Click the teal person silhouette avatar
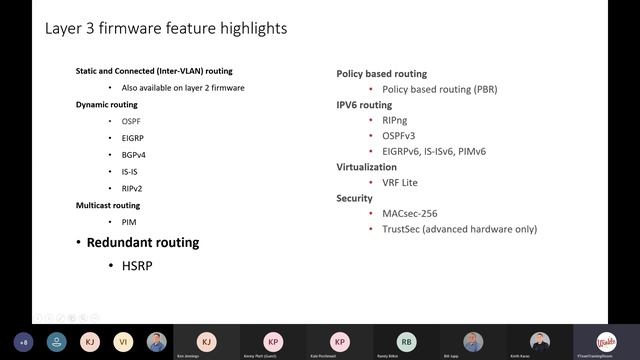Image resolution: width=640 pixels, height=360 pixels. tap(57, 342)
